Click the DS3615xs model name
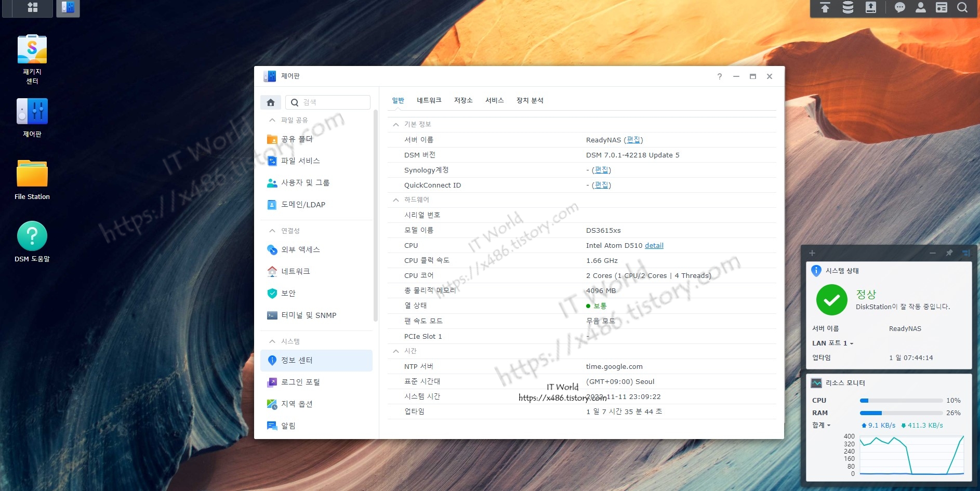The height and width of the screenshot is (491, 980). point(603,231)
